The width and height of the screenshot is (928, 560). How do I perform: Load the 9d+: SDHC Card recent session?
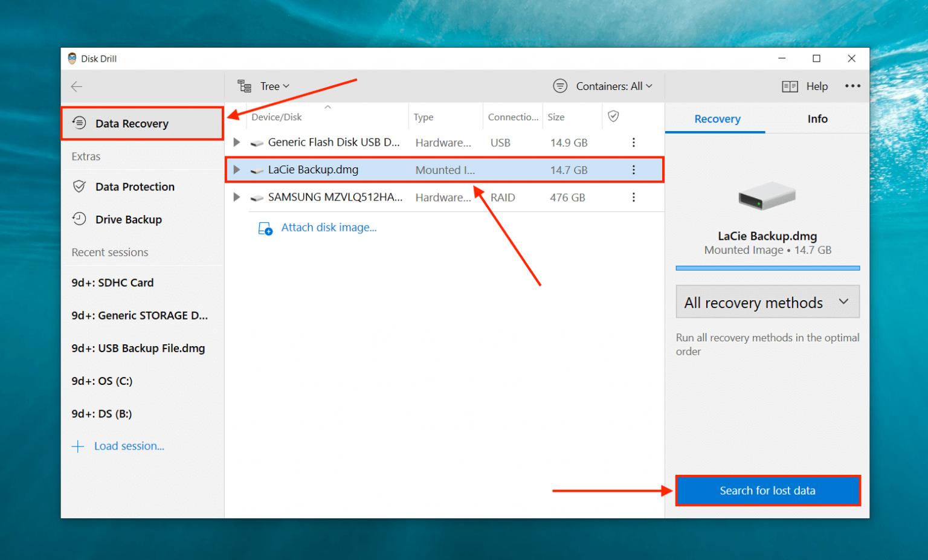(112, 282)
